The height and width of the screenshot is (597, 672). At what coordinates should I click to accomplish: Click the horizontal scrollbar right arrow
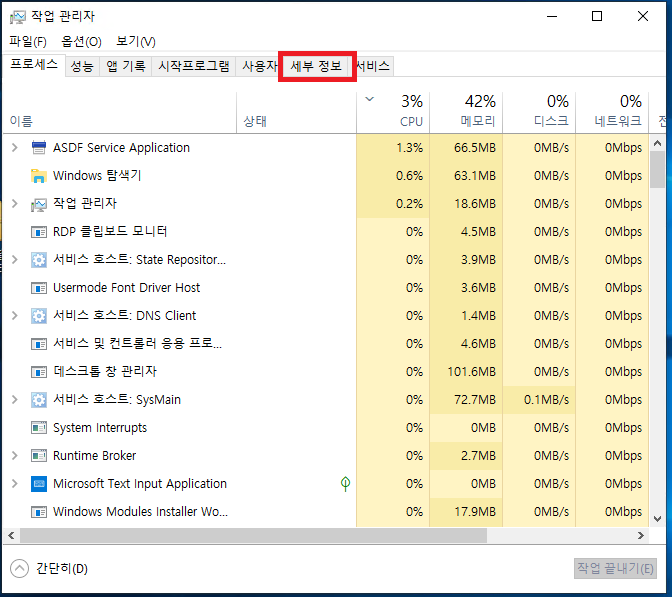tap(641, 535)
